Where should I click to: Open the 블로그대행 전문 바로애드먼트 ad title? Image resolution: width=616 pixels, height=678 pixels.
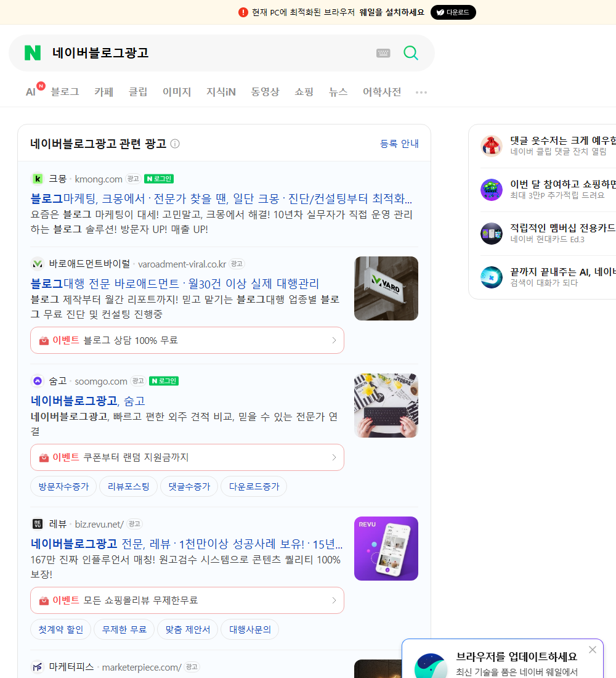(175, 284)
